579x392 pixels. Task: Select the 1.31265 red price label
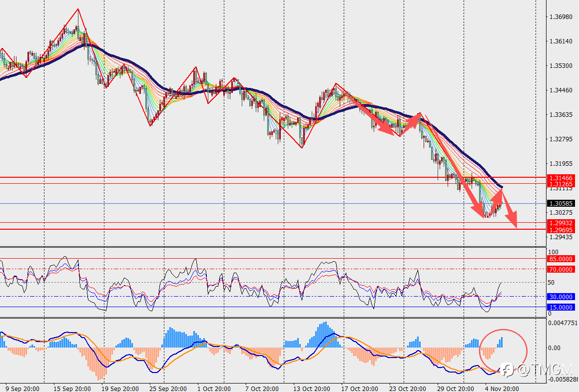pyautogui.click(x=561, y=184)
